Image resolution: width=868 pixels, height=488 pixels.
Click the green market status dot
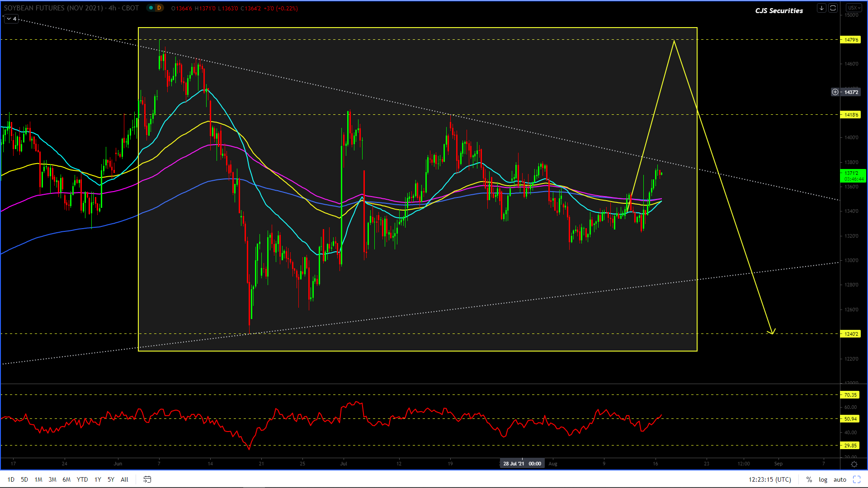coord(151,8)
